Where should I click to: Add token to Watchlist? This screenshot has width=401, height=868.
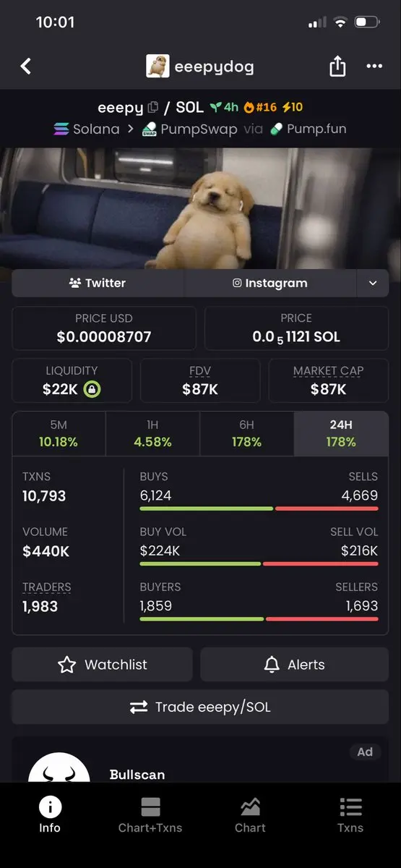102,665
